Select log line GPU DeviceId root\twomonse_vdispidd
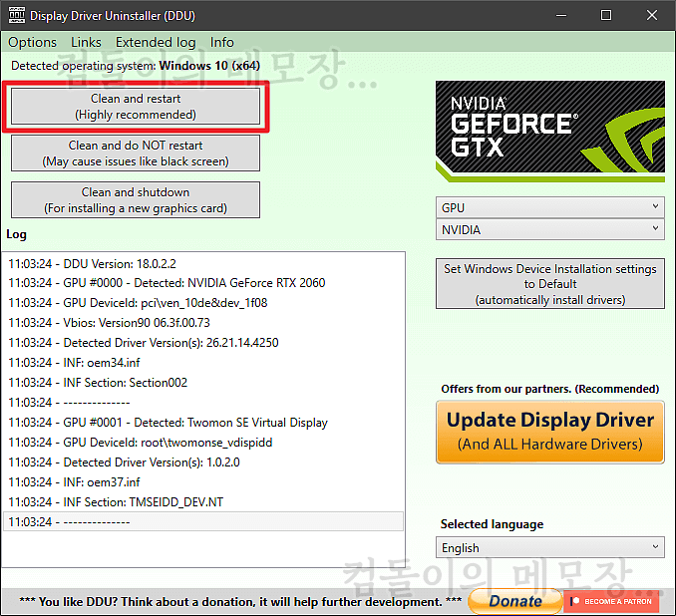Image resolution: width=676 pixels, height=616 pixels. [x=203, y=443]
